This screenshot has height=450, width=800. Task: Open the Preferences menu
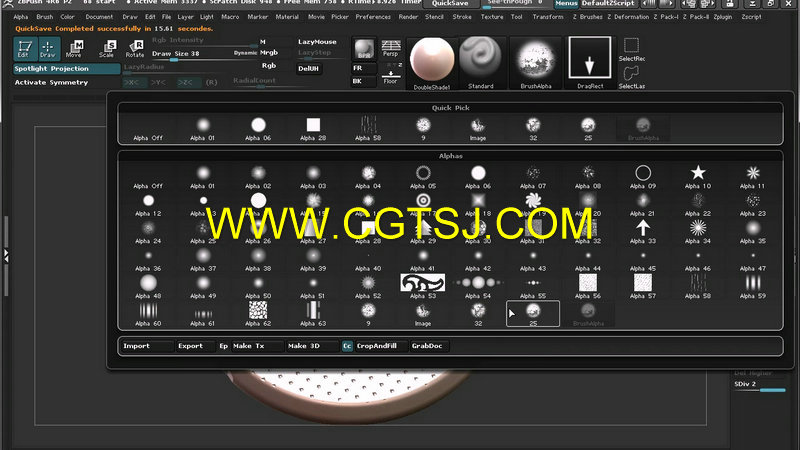pyautogui.click(x=373, y=17)
